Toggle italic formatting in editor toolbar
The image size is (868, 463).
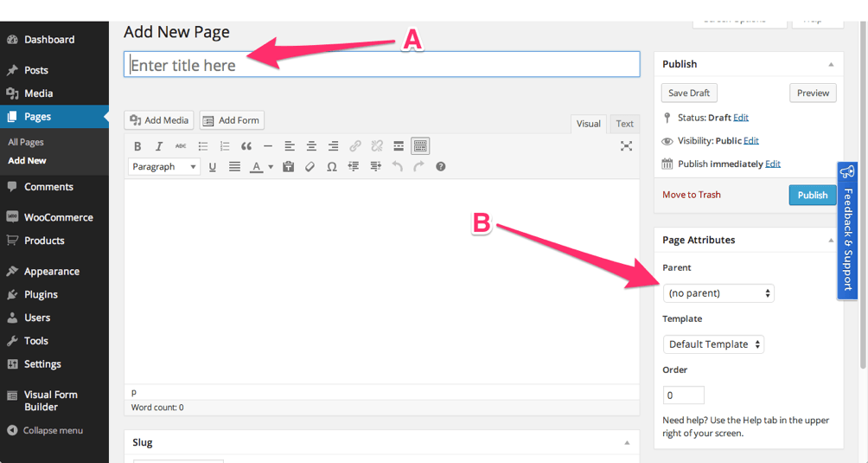[x=159, y=146]
